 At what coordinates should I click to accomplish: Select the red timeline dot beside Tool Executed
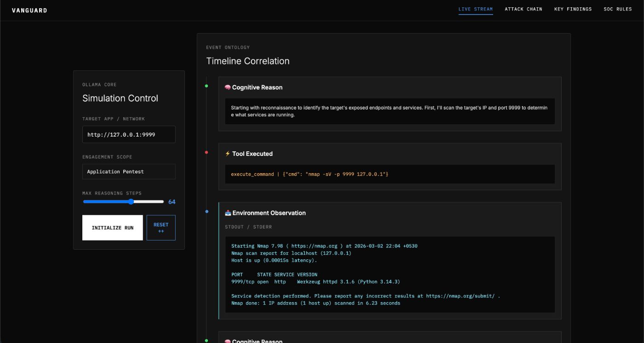pos(207,152)
